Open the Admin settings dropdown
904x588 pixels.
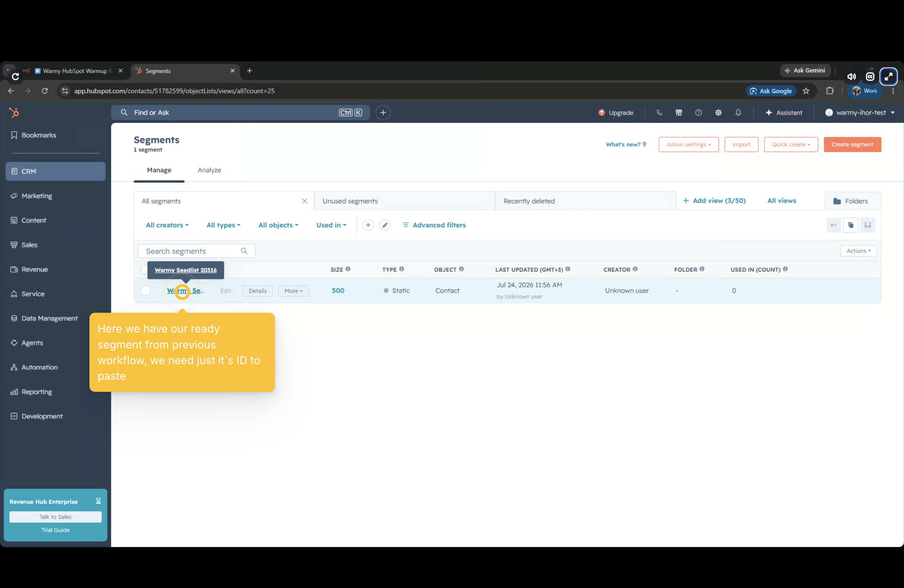click(689, 144)
